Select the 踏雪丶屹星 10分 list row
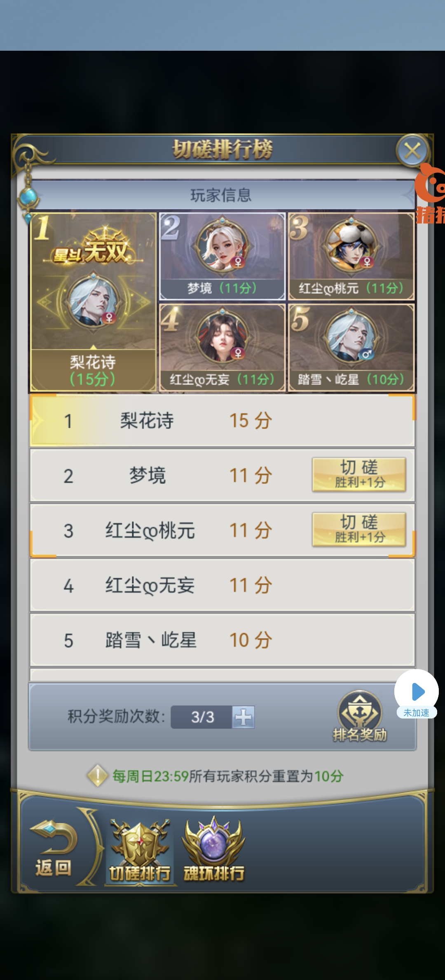The image size is (445, 980). click(222, 640)
